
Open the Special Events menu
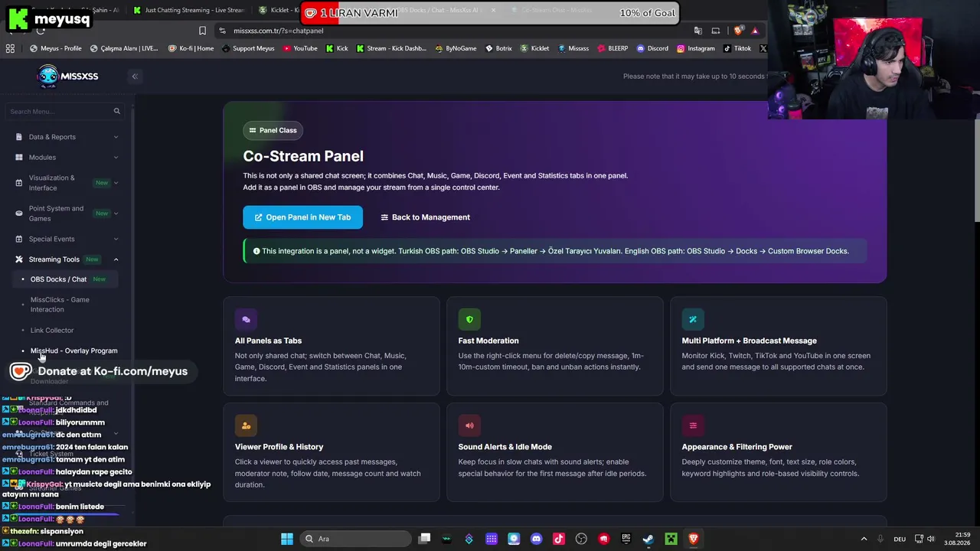click(67, 239)
